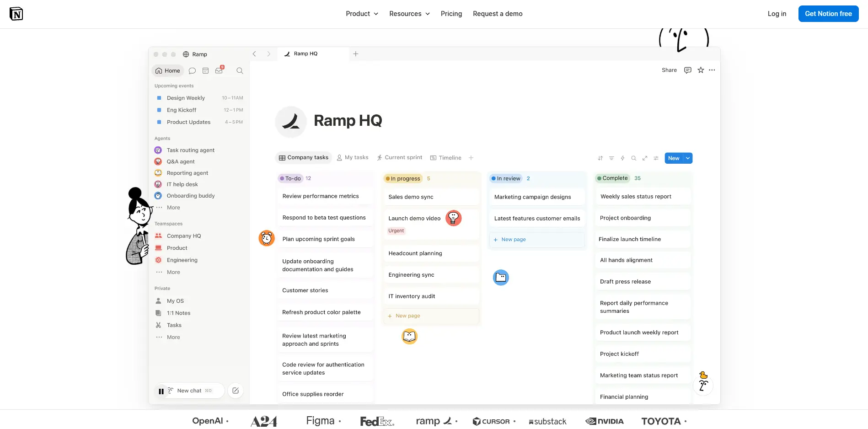Screen dimensions: 868x429
Task: Open the Pricing link
Action: pyautogui.click(x=451, y=14)
